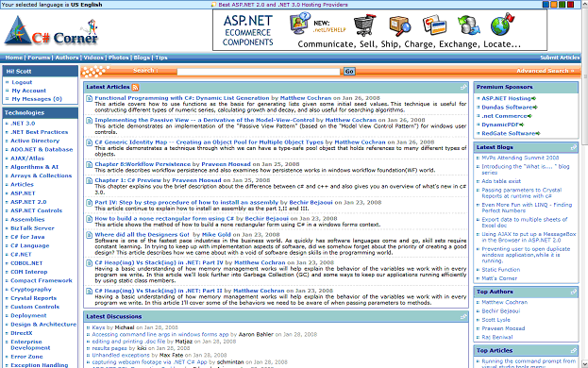
Task: Open article Chapter 1: C# Preview
Action: tap(127, 180)
